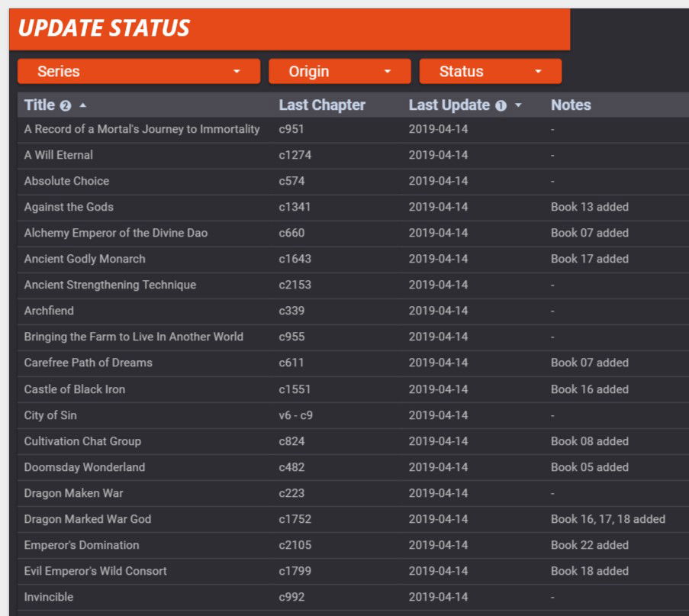Click chapter value c574

(x=291, y=181)
